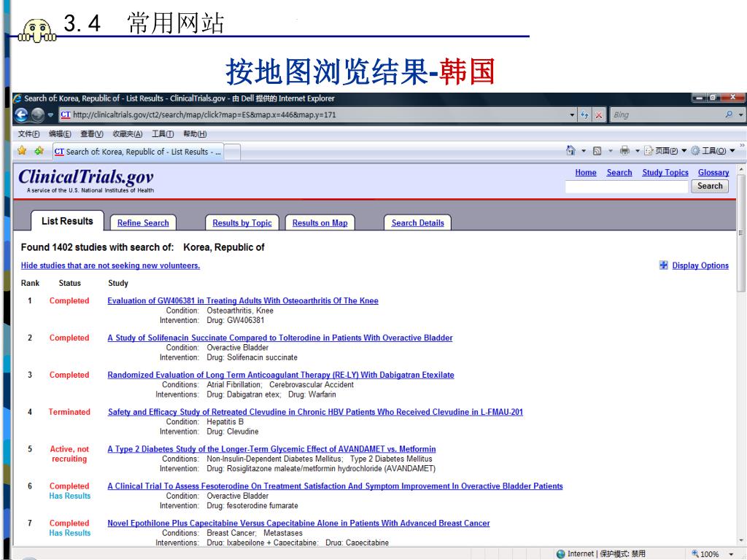The height and width of the screenshot is (560, 747).
Task: Expand the Home icon dropdown arrow
Action: (x=584, y=151)
